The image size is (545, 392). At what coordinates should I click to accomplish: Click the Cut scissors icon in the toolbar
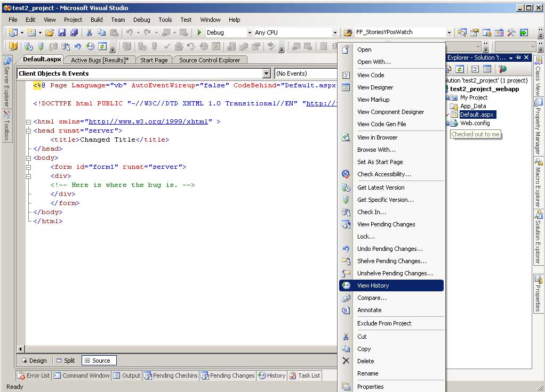90,32
